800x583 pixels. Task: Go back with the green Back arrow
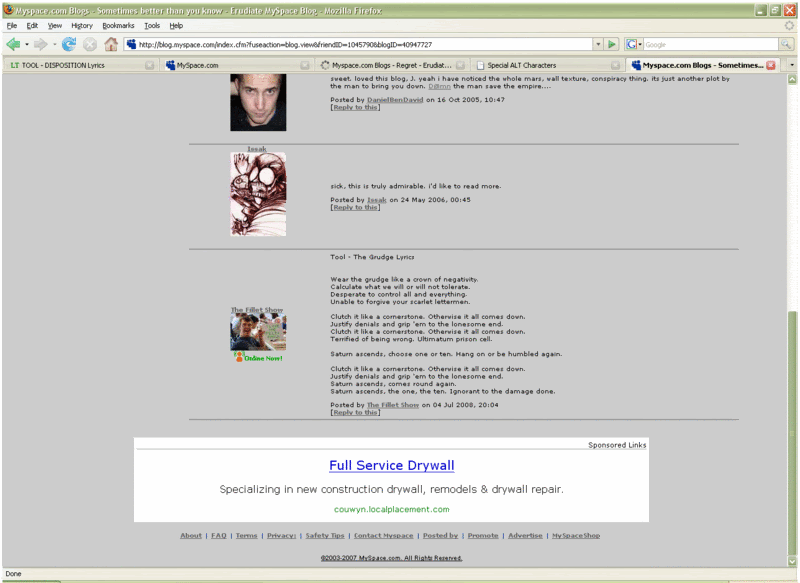point(13,44)
